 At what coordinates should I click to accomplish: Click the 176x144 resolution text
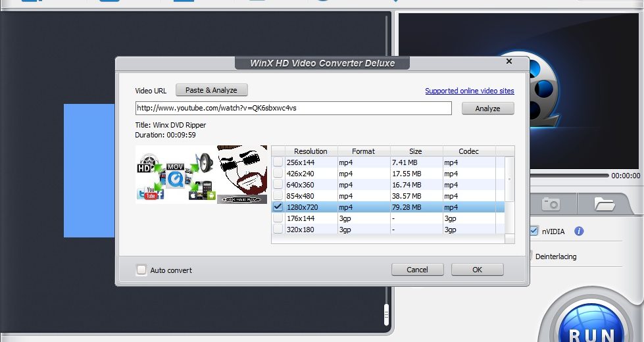coord(300,218)
